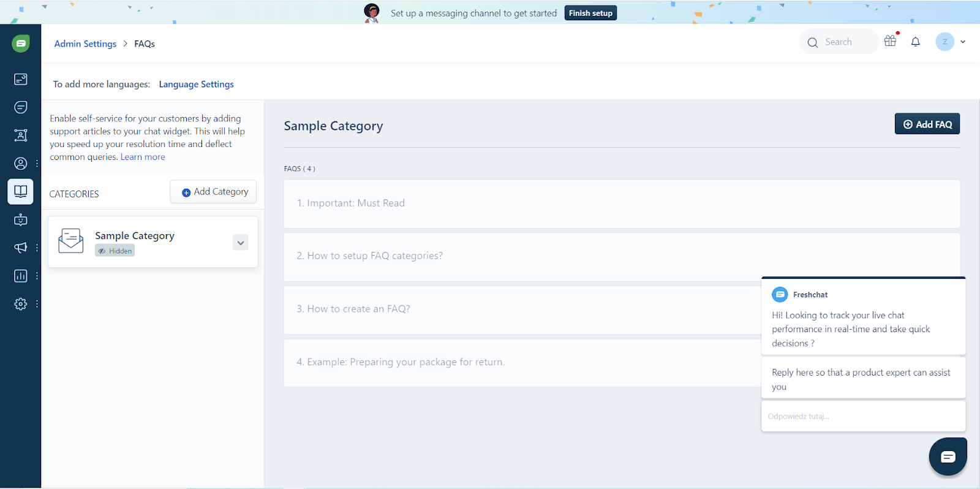Click the Add FAQ button
980x489 pixels.
click(927, 124)
